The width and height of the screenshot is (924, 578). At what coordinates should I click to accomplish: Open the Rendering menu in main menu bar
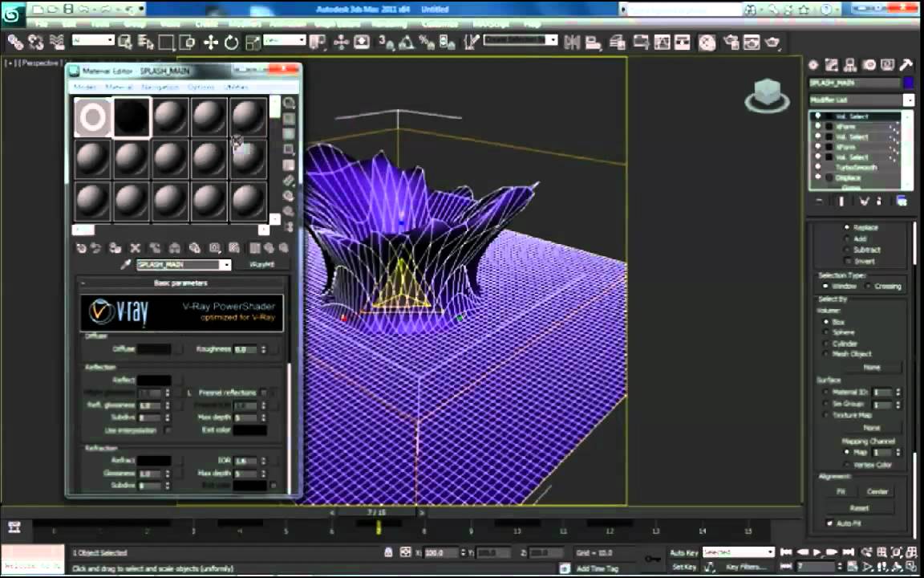coord(390,25)
